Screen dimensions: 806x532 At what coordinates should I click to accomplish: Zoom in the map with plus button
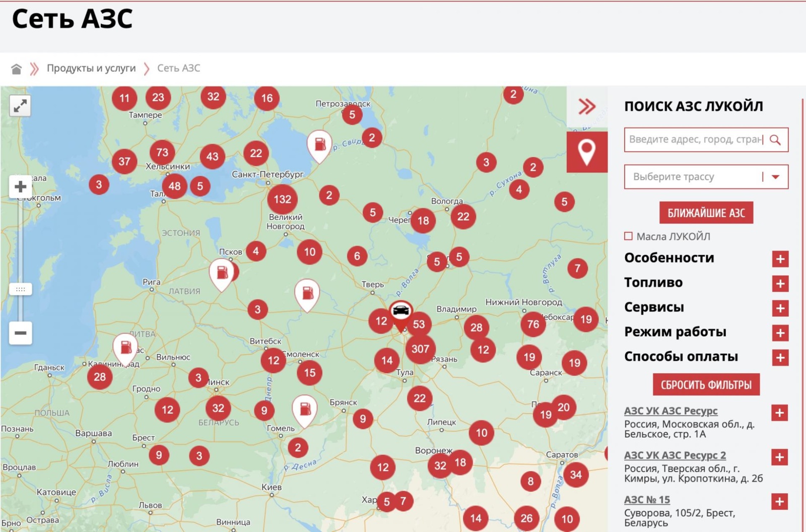[x=20, y=187]
